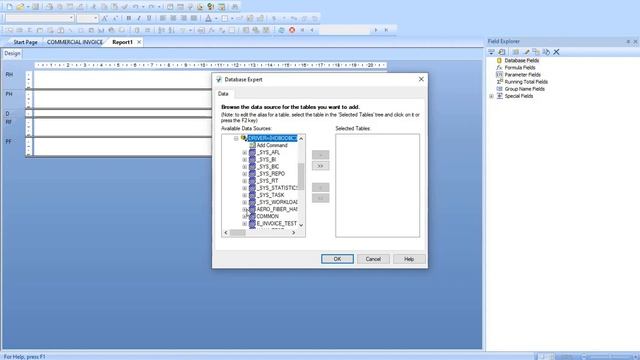Click the Go to Last Page arrow
Image resolution: width=640 pixels, height=360 pixels.
click(386, 30)
